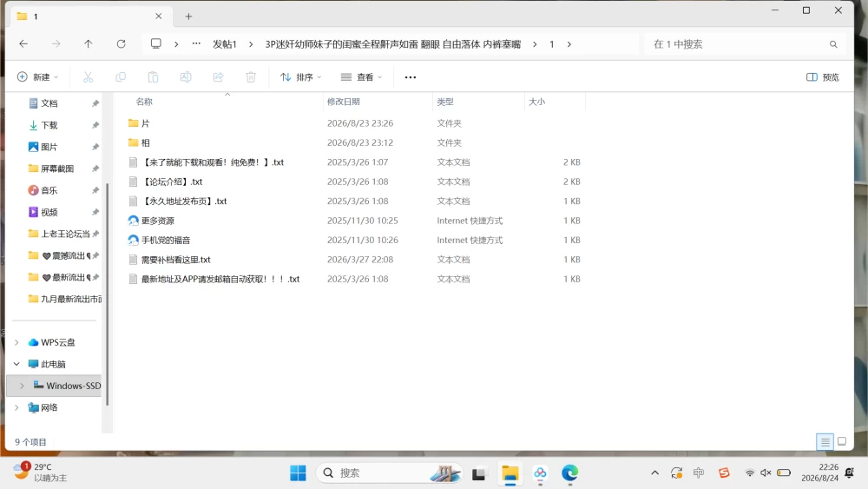Click the Copy icon in toolbar
This screenshot has width=868, height=489.
120,77
